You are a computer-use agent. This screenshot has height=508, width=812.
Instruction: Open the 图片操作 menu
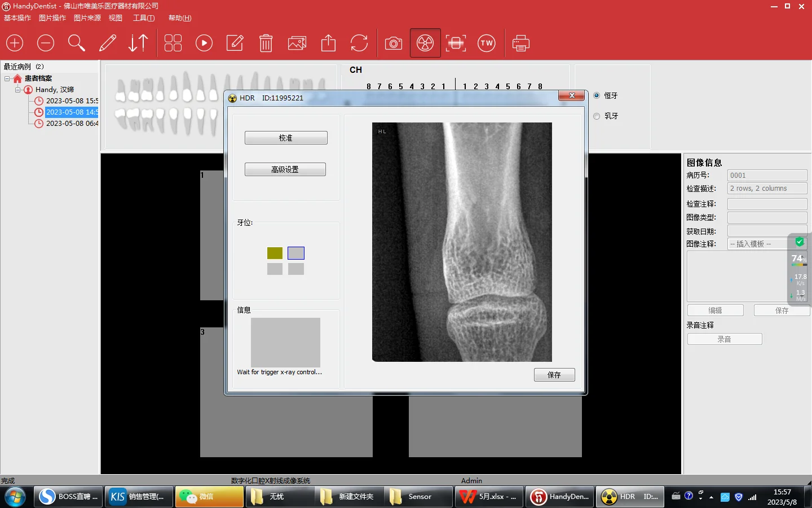[x=52, y=18]
